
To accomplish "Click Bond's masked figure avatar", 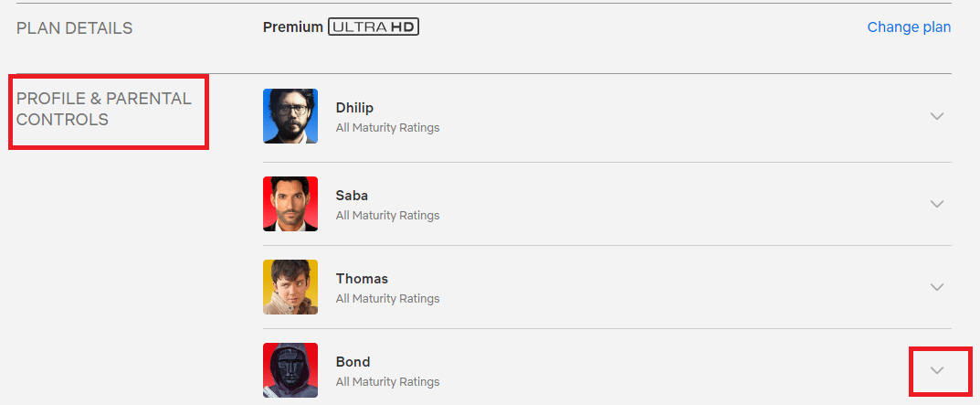I will click(290, 370).
